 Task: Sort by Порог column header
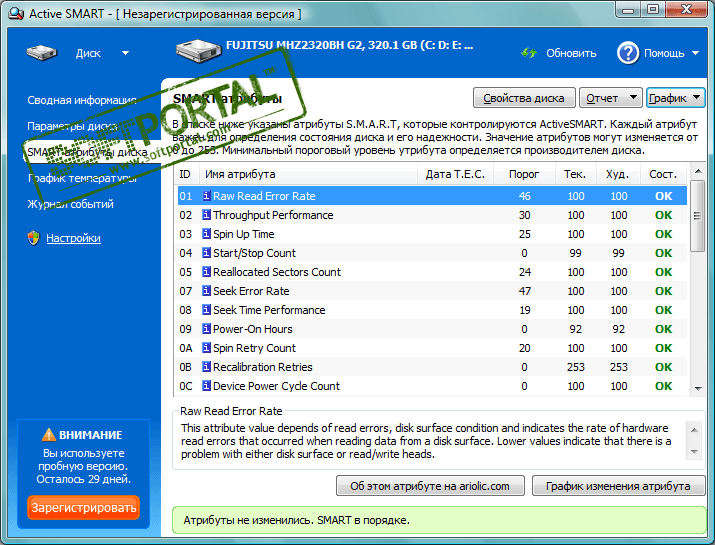tap(524, 174)
